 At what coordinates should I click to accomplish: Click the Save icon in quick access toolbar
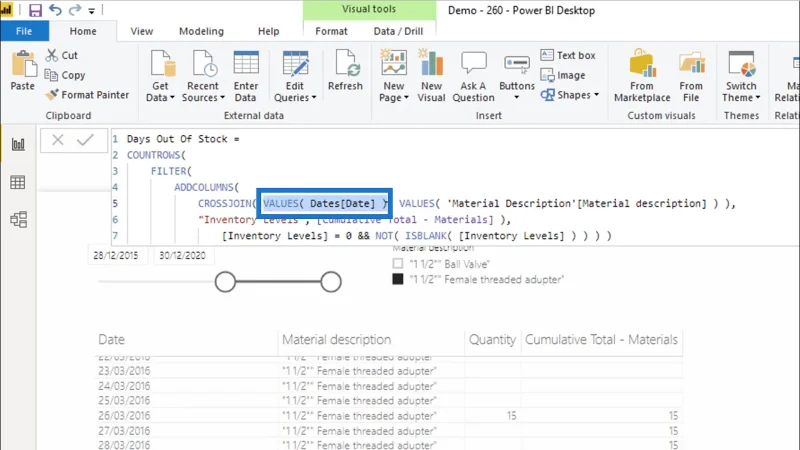point(35,10)
